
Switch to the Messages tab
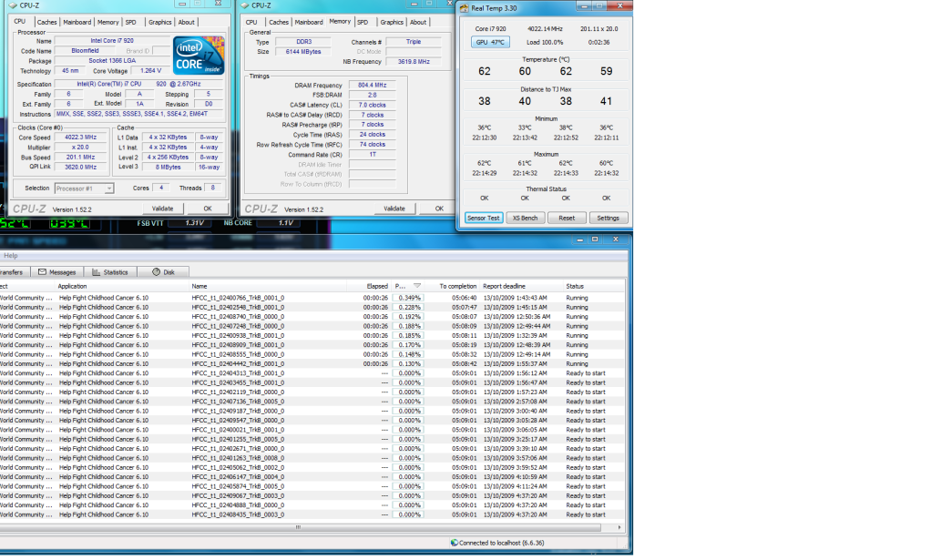57,271
